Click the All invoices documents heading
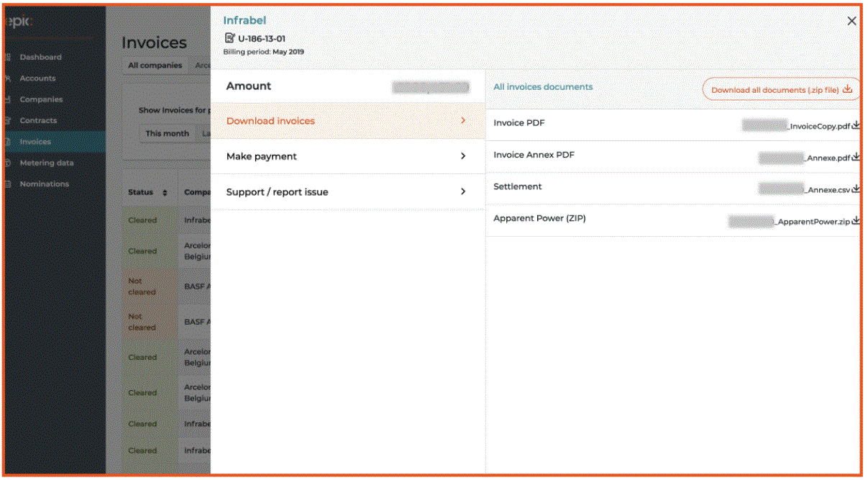 (543, 87)
